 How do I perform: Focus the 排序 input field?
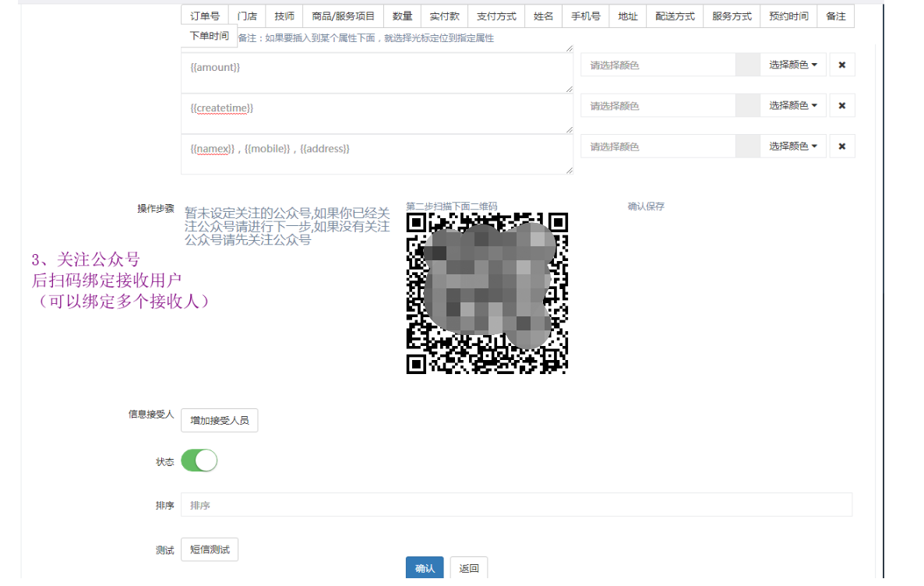pyautogui.click(x=517, y=505)
